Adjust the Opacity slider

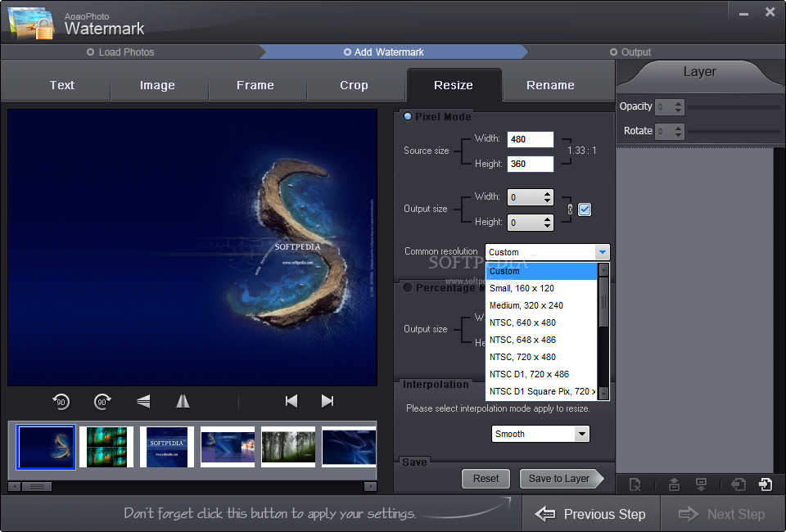[x=735, y=106]
